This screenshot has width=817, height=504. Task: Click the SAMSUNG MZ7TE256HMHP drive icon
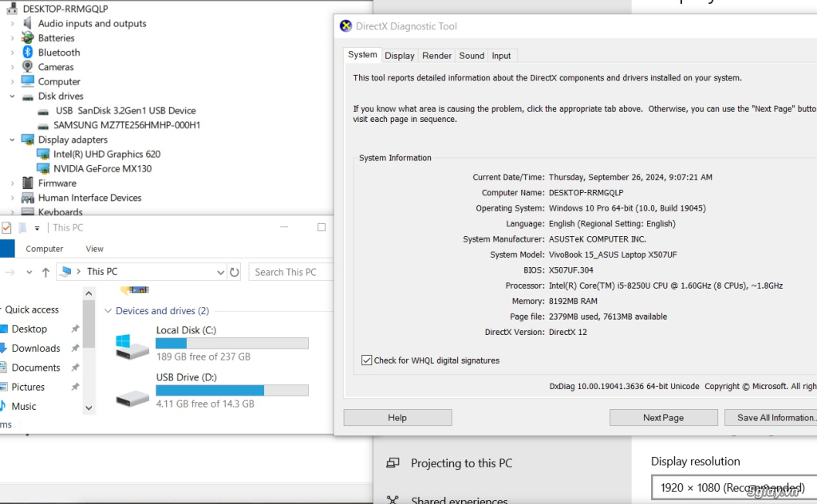[x=44, y=125]
